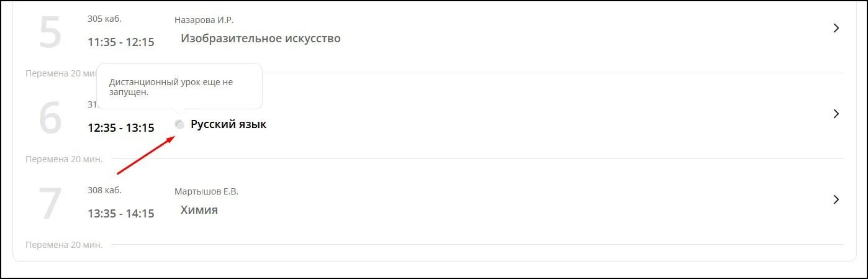The height and width of the screenshot is (279, 868).
Task: Open the Русский язык lesson chevron
Action: click(x=836, y=114)
